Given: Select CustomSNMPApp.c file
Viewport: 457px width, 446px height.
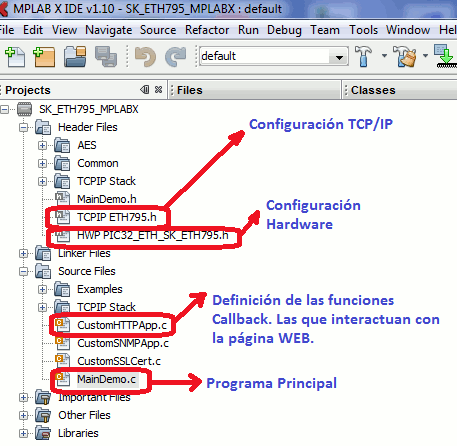Looking at the screenshot, I should 123,343.
